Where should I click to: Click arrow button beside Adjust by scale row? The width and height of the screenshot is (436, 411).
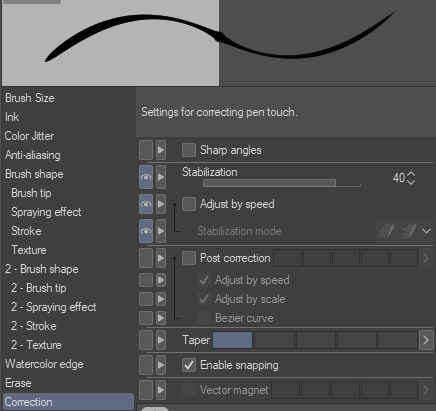(161, 299)
